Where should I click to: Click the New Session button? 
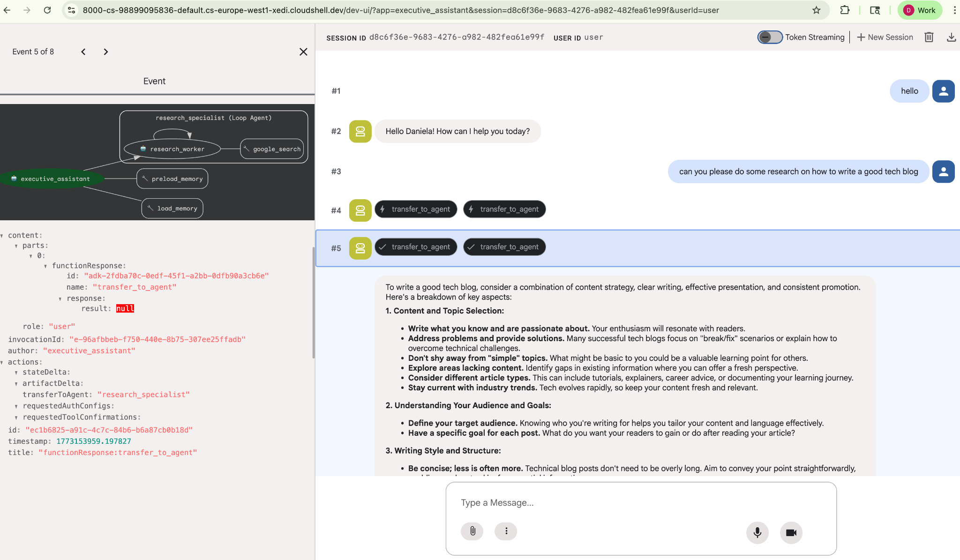(885, 37)
